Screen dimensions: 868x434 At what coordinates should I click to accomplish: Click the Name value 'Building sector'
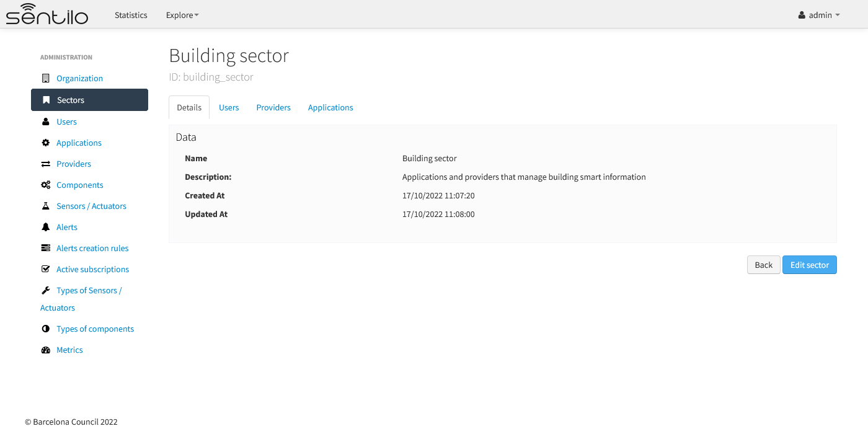click(x=429, y=158)
